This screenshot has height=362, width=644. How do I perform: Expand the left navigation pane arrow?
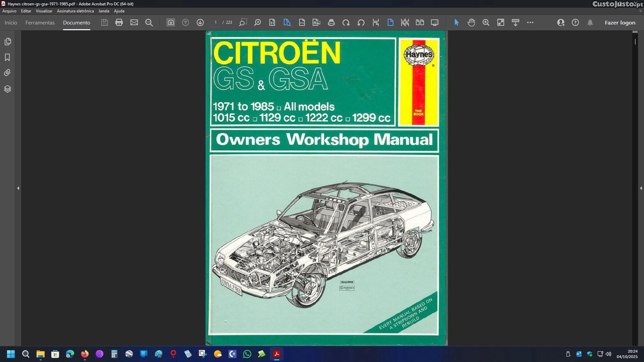tap(18, 188)
